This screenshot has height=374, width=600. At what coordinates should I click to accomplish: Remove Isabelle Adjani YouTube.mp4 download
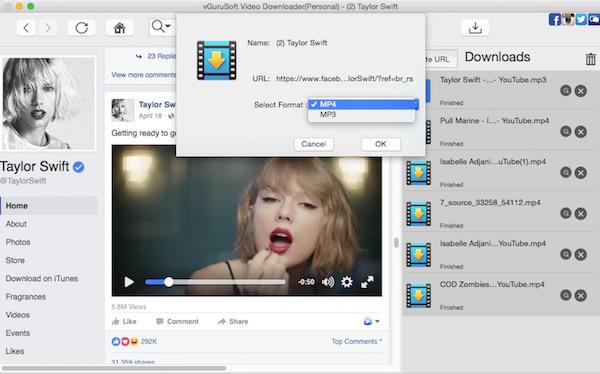[x=580, y=255]
